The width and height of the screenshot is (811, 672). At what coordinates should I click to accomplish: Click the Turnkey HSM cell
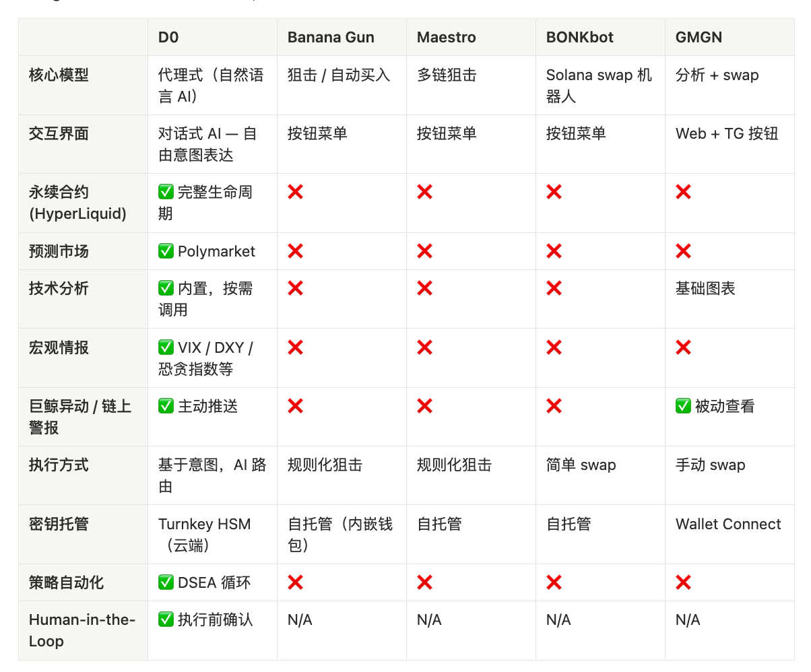pyautogui.click(x=204, y=524)
